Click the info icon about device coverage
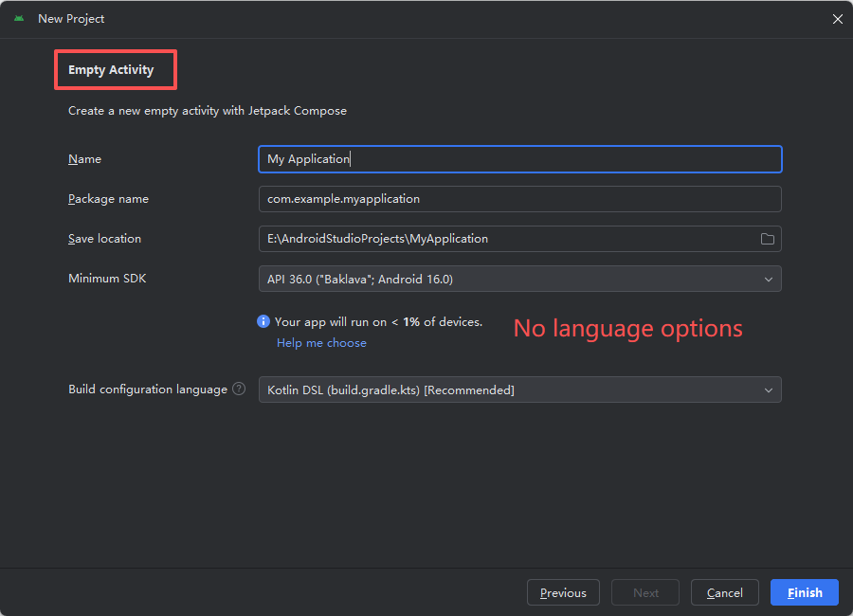The height and width of the screenshot is (616, 853). point(263,321)
